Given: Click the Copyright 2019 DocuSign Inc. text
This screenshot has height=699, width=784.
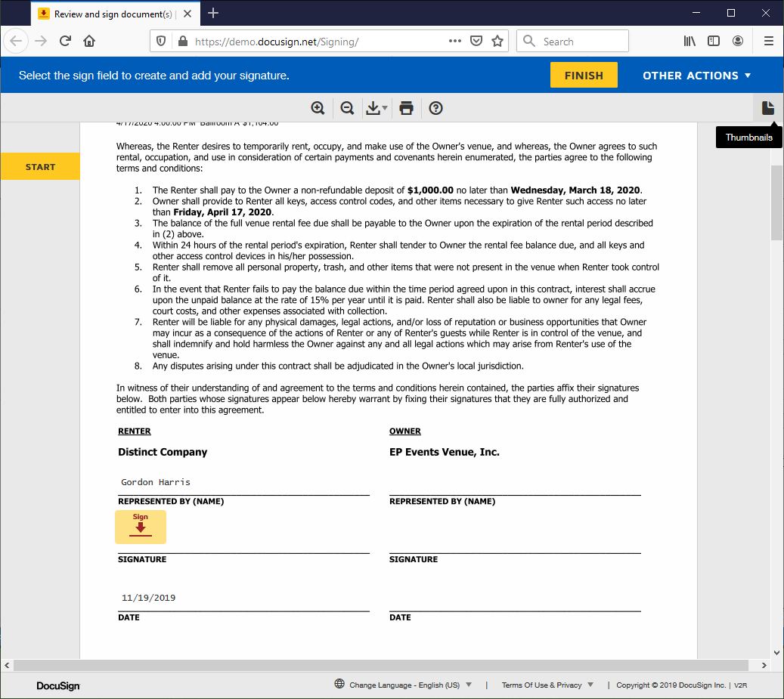Looking at the screenshot, I should [x=671, y=685].
